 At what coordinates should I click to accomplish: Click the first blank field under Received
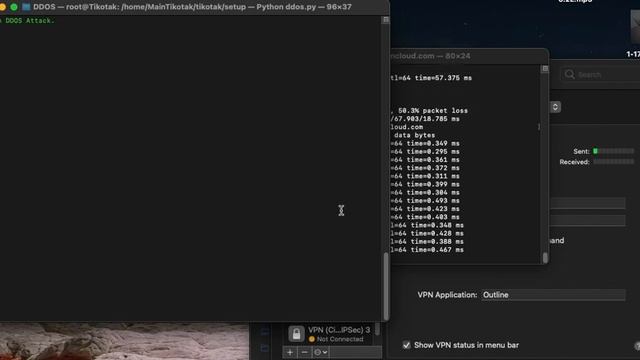click(588, 203)
